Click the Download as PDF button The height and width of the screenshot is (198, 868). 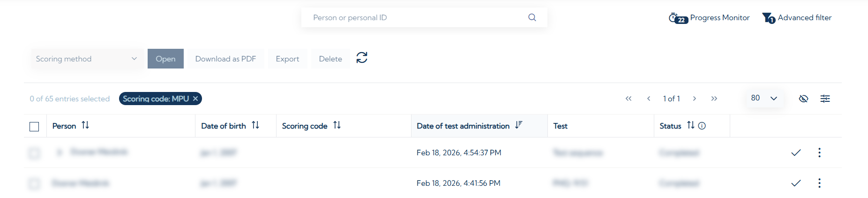point(225,59)
